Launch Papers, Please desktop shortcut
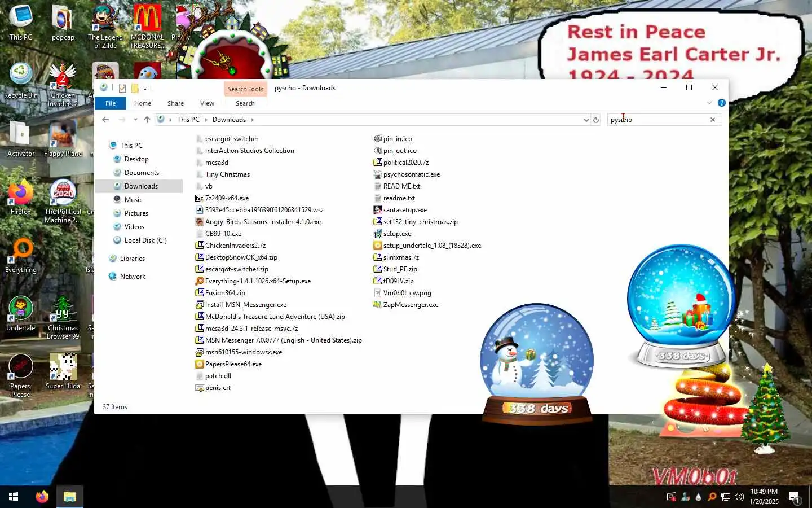 coord(21,375)
